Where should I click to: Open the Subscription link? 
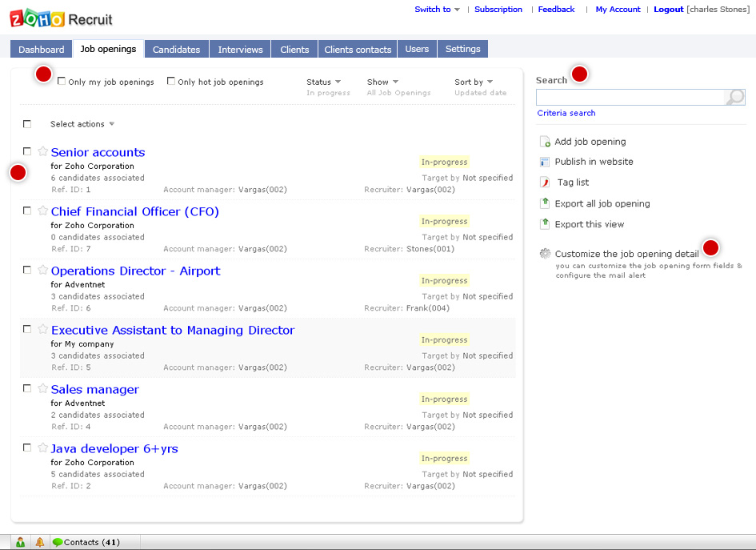[498, 9]
